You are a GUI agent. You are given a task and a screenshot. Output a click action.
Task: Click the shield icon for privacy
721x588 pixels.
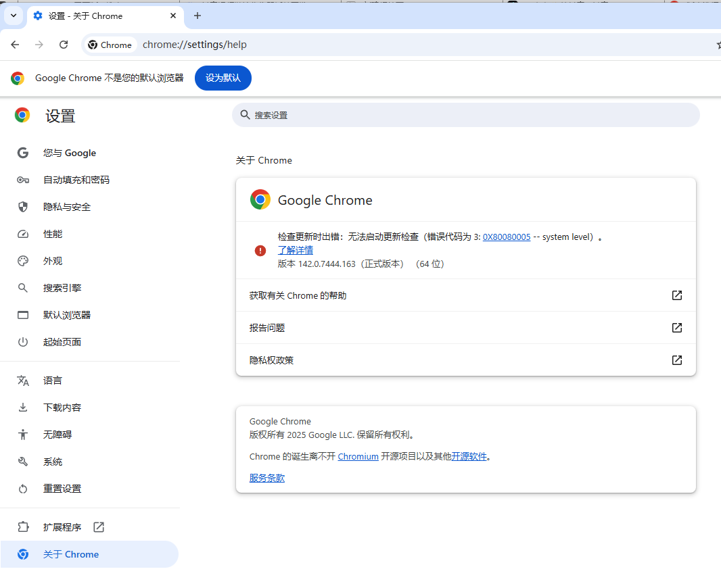coord(23,207)
